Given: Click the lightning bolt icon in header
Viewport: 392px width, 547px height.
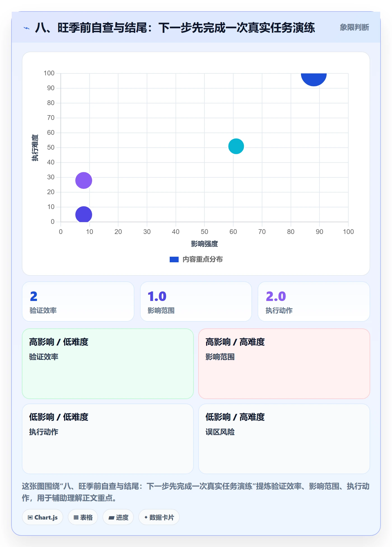Looking at the screenshot, I should (27, 28).
